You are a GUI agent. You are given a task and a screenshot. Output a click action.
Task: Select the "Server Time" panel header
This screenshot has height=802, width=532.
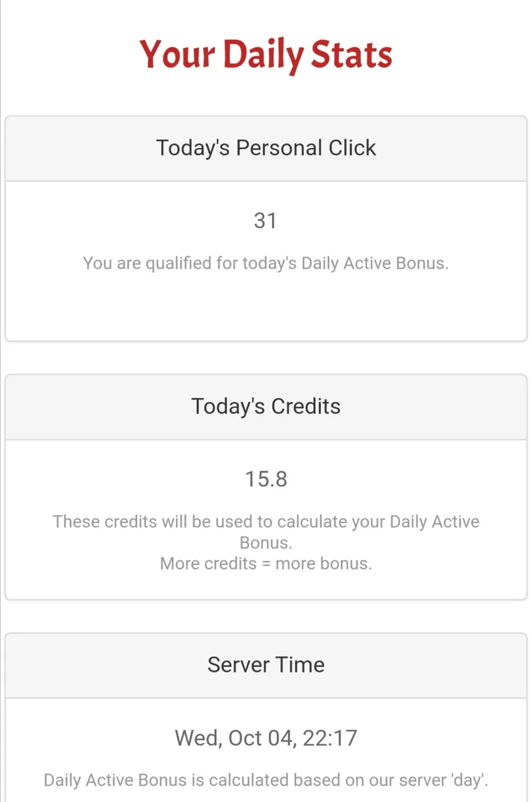point(266,665)
